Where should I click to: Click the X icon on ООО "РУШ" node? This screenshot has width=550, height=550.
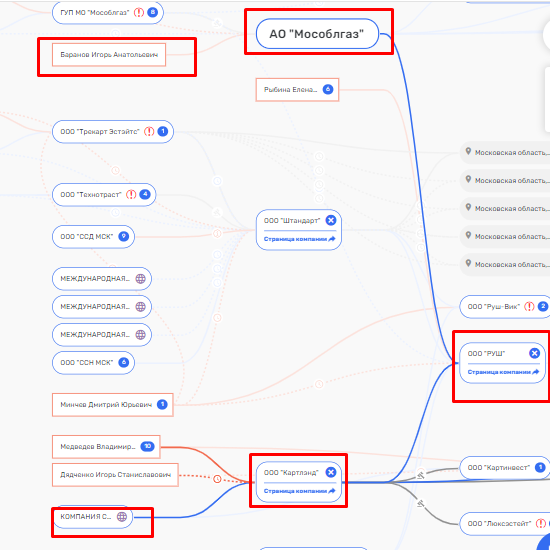click(534, 353)
